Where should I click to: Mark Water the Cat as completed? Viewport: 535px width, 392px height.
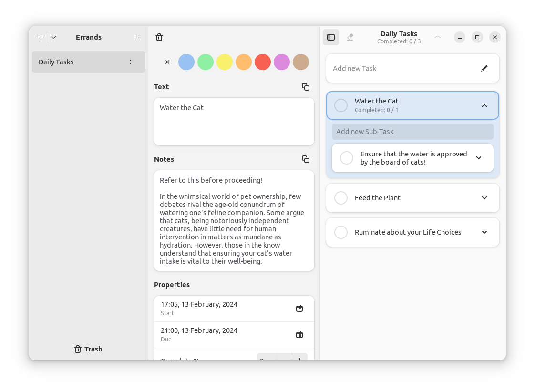[x=341, y=105]
